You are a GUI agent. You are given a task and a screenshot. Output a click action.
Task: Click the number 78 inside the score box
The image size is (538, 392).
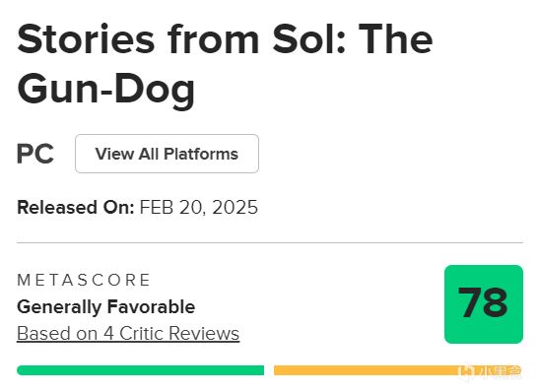(483, 302)
